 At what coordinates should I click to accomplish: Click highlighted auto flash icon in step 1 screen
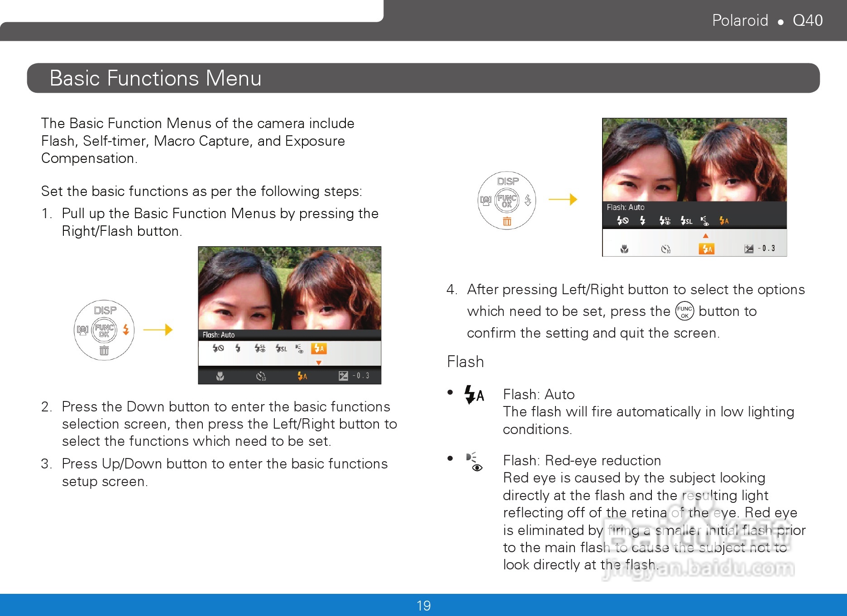pos(319,349)
